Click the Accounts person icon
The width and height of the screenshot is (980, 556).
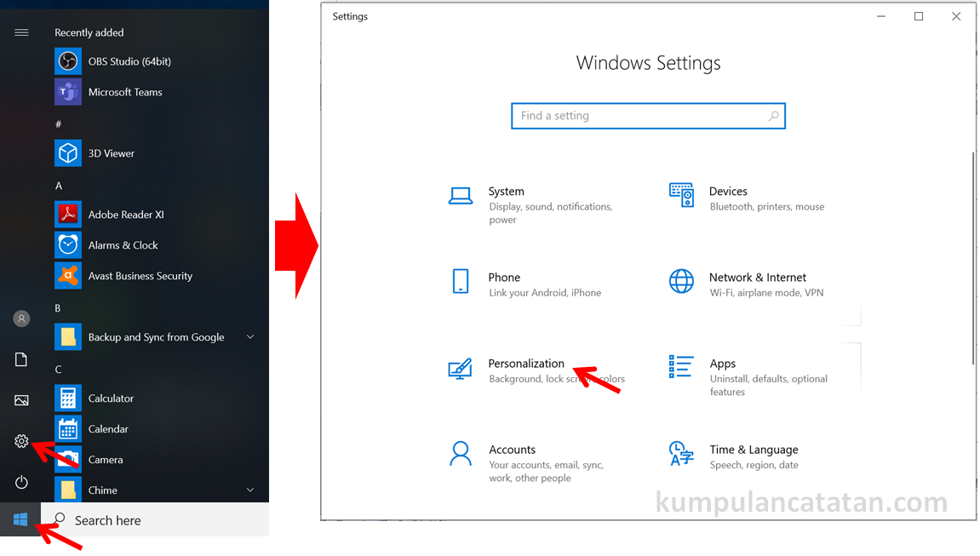point(461,454)
